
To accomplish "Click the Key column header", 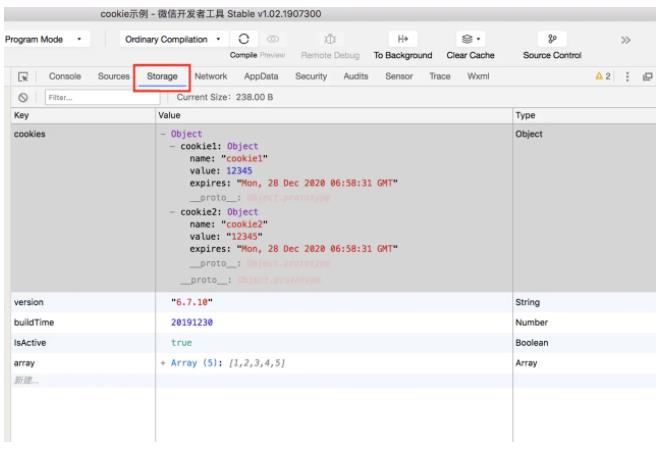I will pos(83,115).
